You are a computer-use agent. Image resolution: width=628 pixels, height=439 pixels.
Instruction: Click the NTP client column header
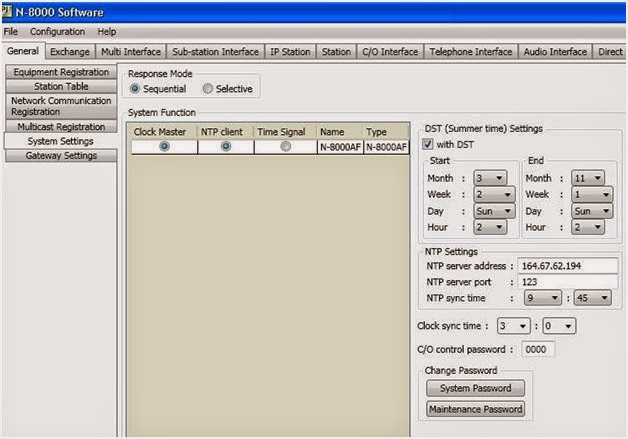point(225,132)
